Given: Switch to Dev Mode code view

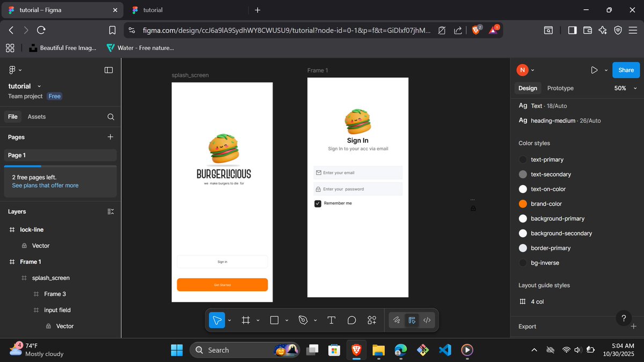Looking at the screenshot, I should click(427, 320).
